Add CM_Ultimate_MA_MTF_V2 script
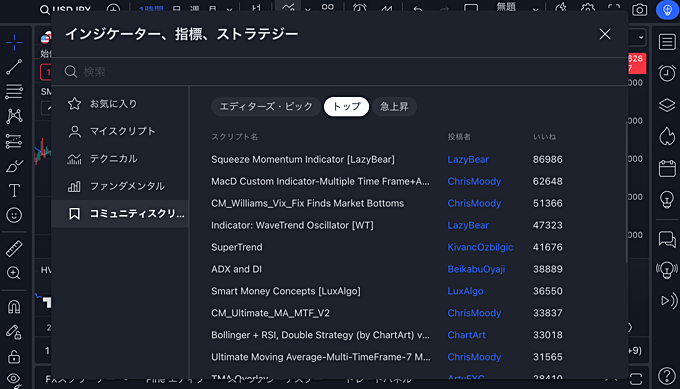This screenshot has height=389, width=680. click(270, 313)
